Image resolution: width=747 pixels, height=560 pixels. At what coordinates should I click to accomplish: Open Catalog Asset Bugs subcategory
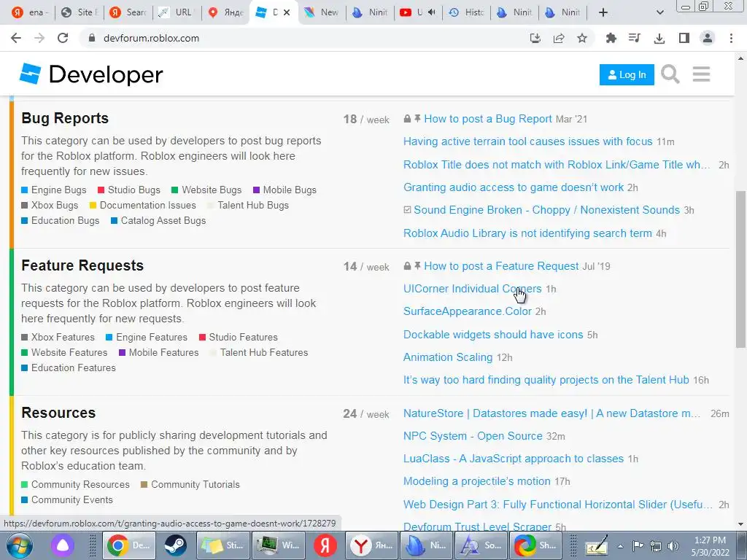158,220
